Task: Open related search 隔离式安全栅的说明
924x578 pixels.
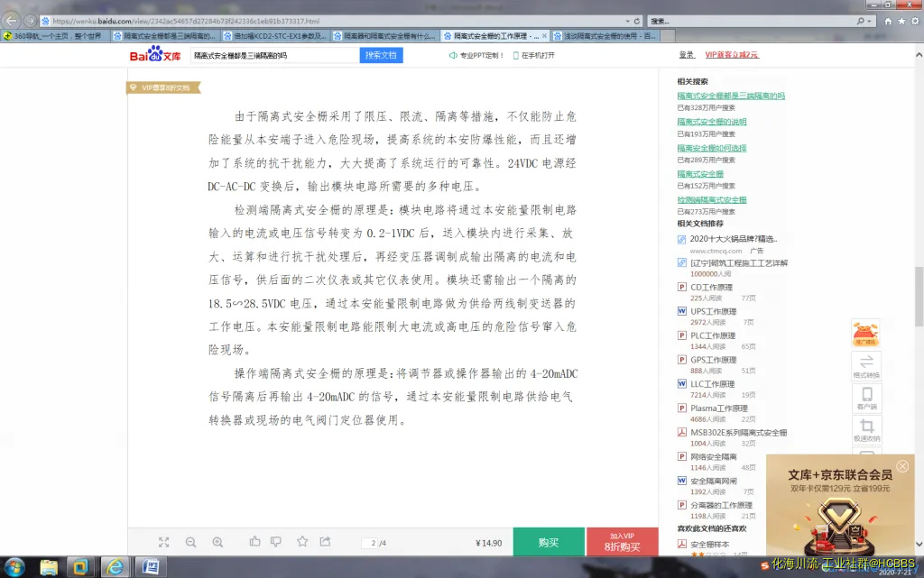Action: point(712,122)
